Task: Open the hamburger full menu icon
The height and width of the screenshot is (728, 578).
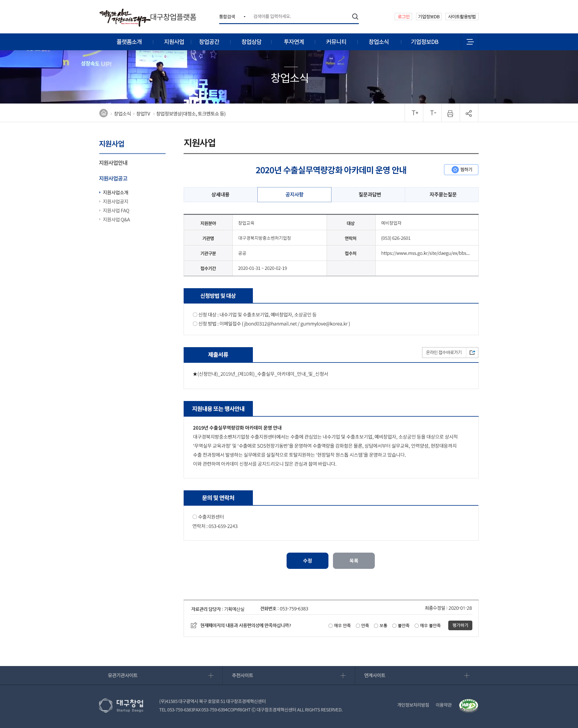Action: [470, 42]
